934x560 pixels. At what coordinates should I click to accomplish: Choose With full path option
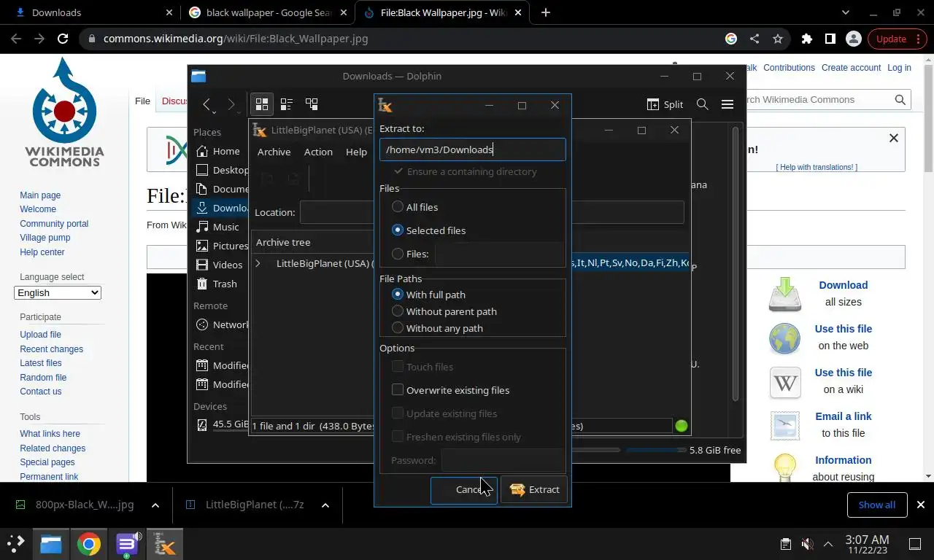click(x=398, y=295)
